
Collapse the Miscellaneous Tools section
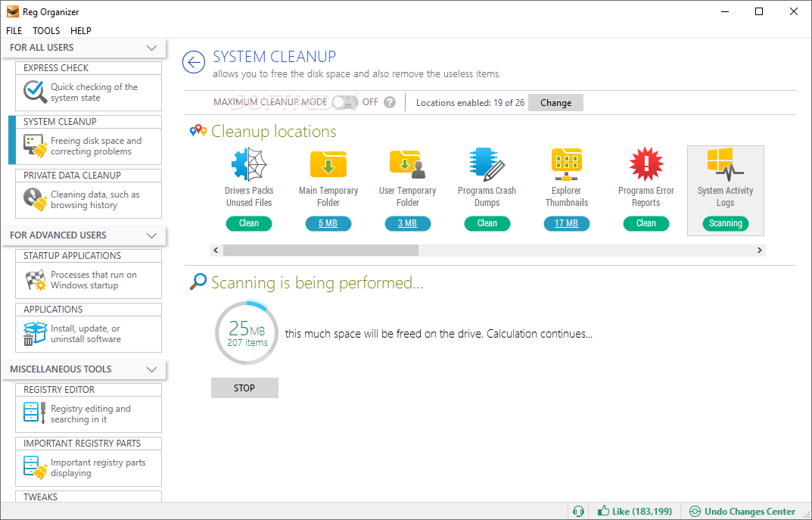tap(152, 369)
